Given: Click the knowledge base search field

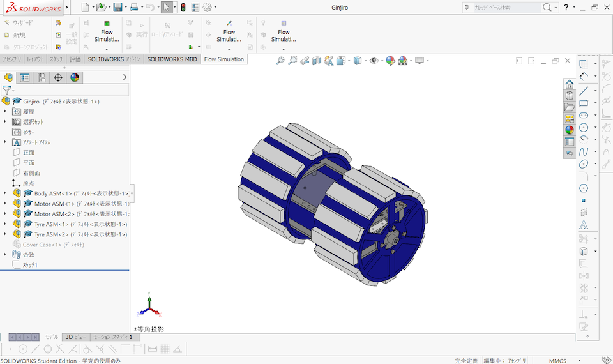Looking at the screenshot, I should tap(506, 8).
